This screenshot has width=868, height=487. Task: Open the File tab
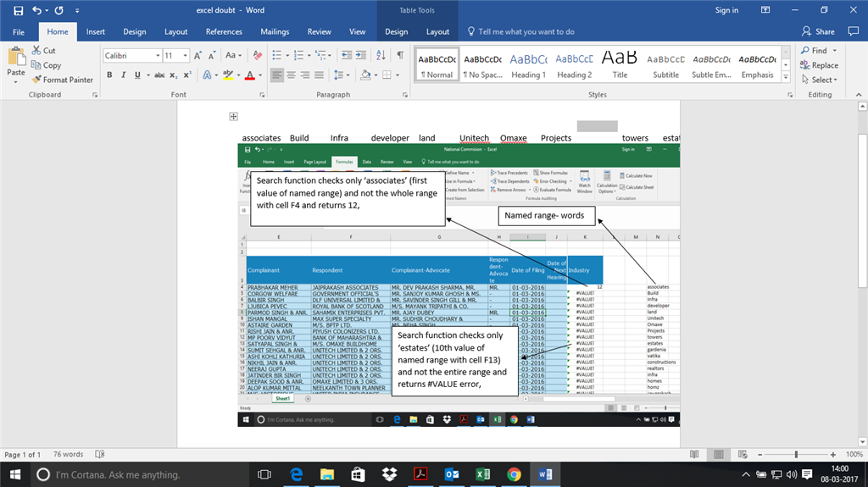pyautogui.click(x=19, y=31)
